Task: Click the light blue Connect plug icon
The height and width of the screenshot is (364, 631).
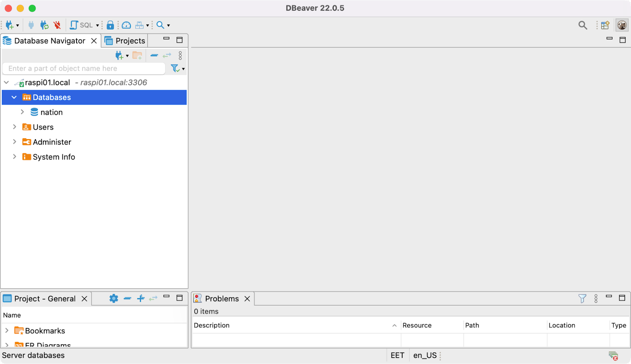Action: [31, 25]
